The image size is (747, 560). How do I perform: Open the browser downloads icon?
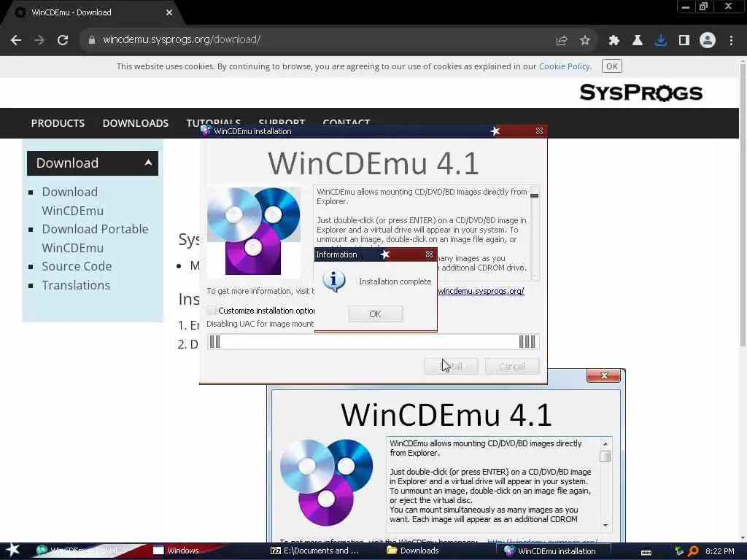[661, 41]
